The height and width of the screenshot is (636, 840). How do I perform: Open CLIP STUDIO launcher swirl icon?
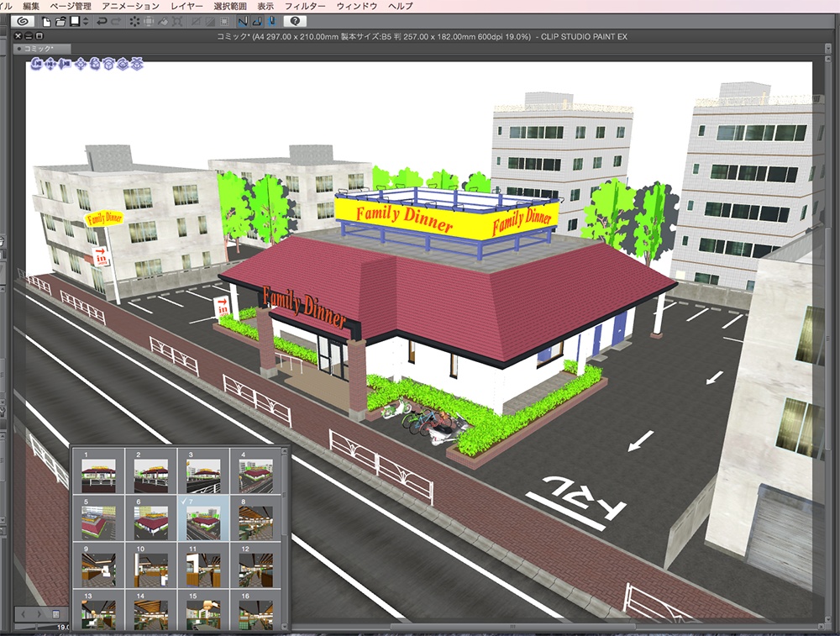point(23,21)
